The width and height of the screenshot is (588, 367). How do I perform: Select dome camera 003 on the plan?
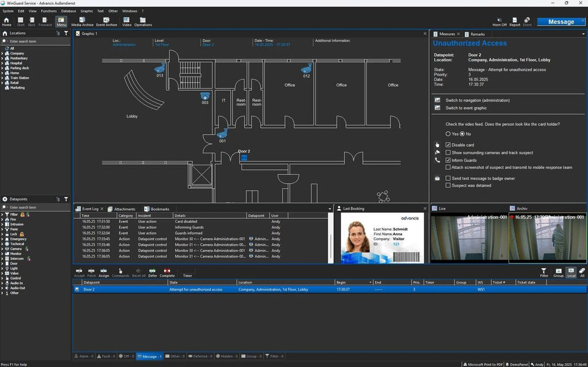point(205,96)
